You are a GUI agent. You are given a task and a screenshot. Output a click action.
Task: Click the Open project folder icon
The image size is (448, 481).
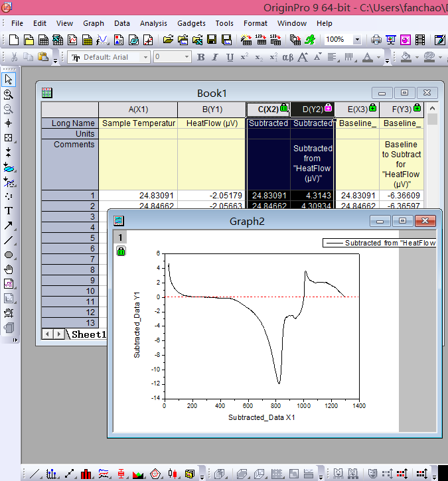[x=168, y=40]
